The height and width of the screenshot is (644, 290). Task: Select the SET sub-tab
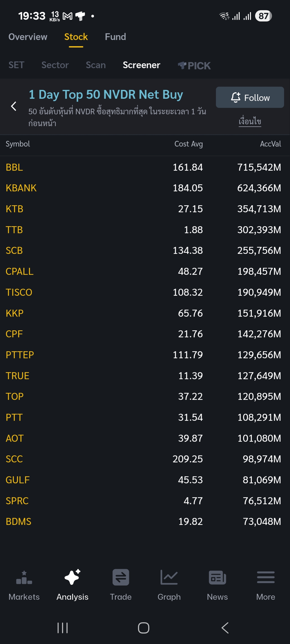point(16,65)
